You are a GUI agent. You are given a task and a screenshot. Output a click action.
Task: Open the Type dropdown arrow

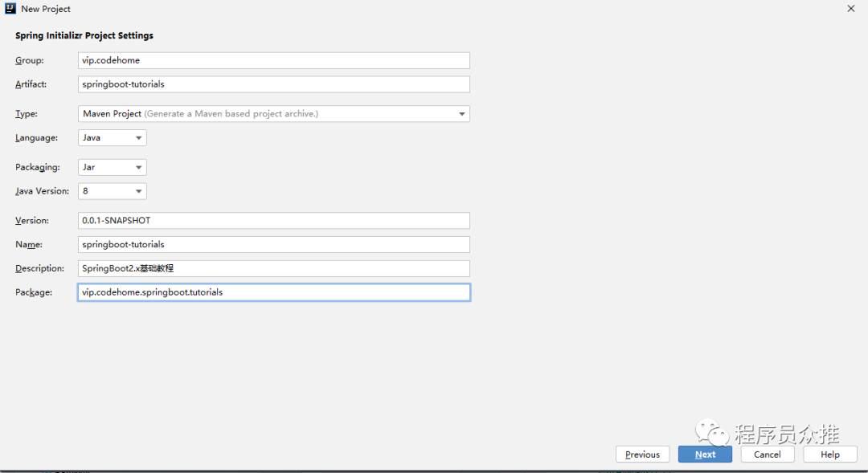pyautogui.click(x=461, y=114)
